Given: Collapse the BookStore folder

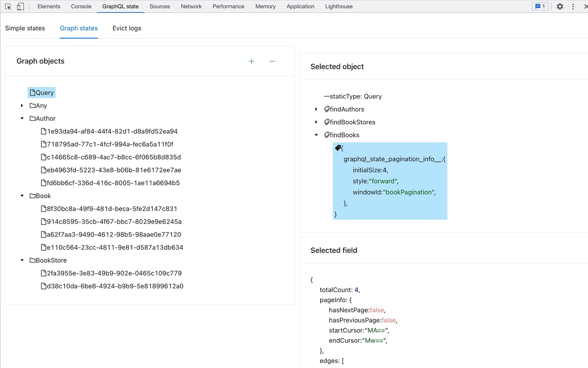Looking at the screenshot, I should point(22,260).
